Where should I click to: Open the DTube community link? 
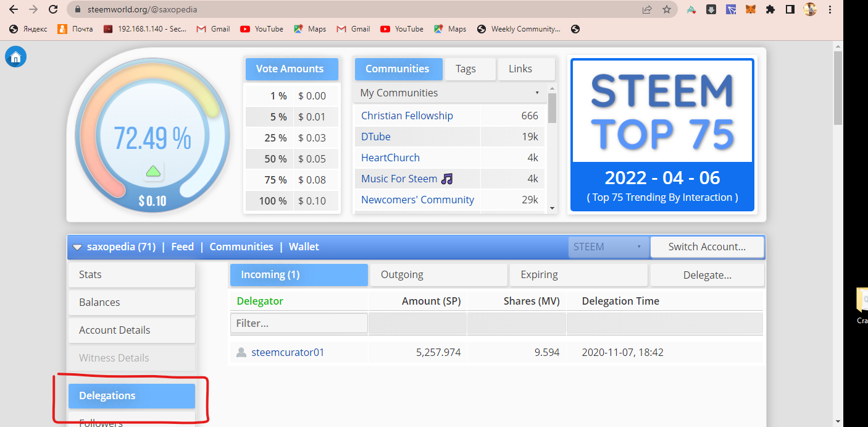click(376, 137)
